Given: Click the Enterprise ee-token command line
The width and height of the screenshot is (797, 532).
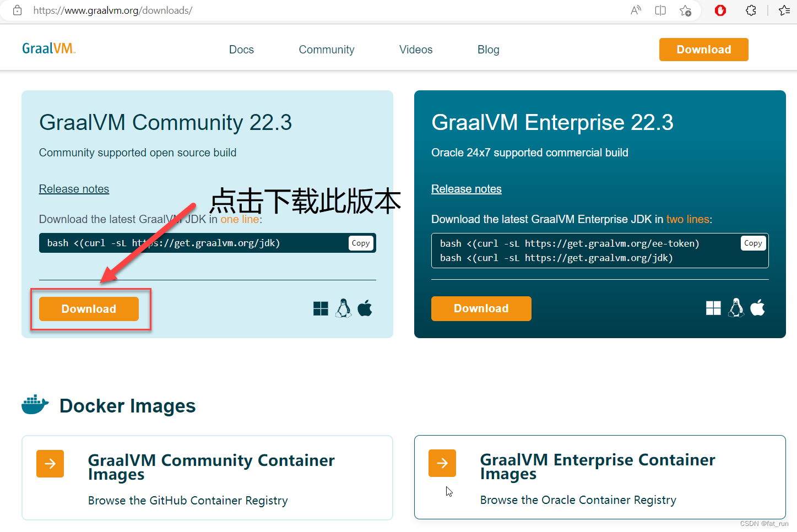Looking at the screenshot, I should pos(570,243).
